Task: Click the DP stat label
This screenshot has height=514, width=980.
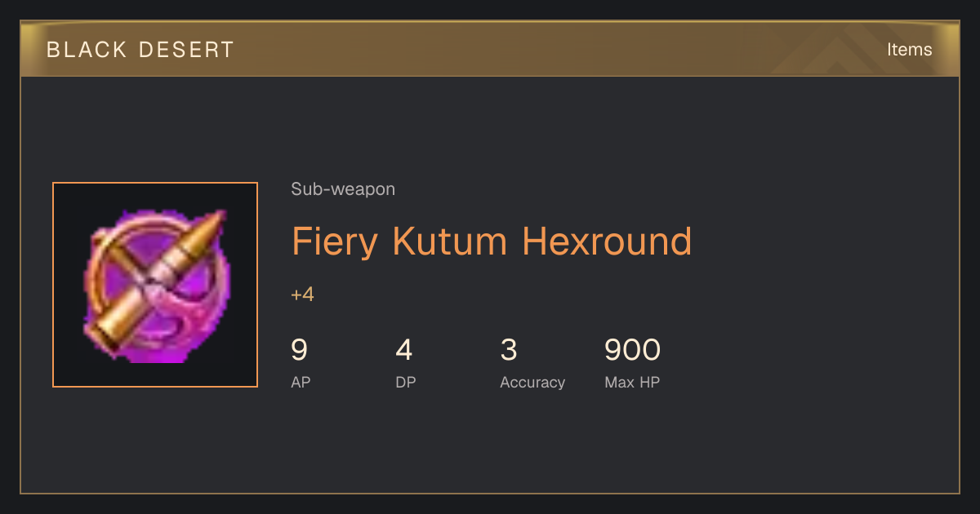Action: tap(406, 382)
